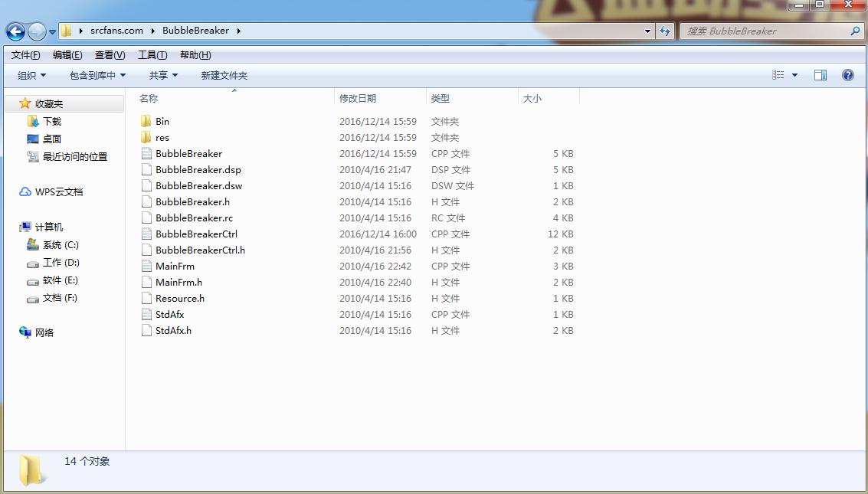Click the forward navigation arrow button
Image resolution: width=868 pixels, height=494 pixels.
(37, 31)
